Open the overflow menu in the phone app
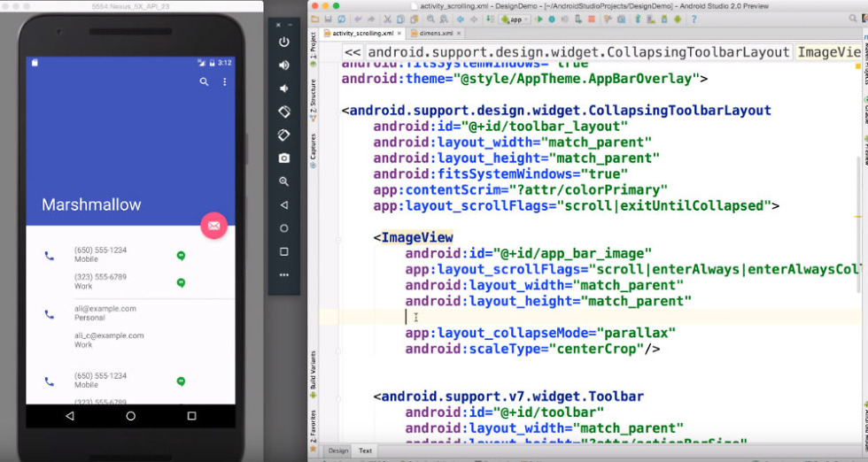This screenshot has width=868, height=462. coord(224,82)
